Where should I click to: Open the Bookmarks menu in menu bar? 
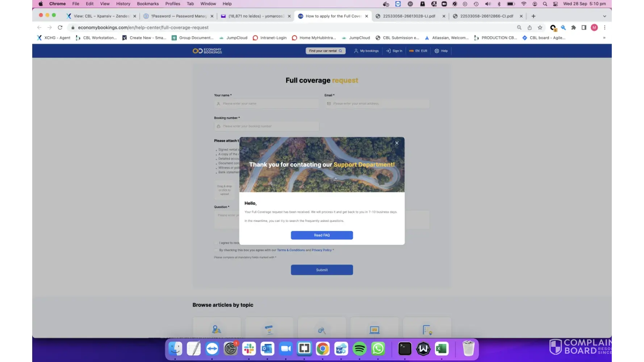[x=147, y=4]
